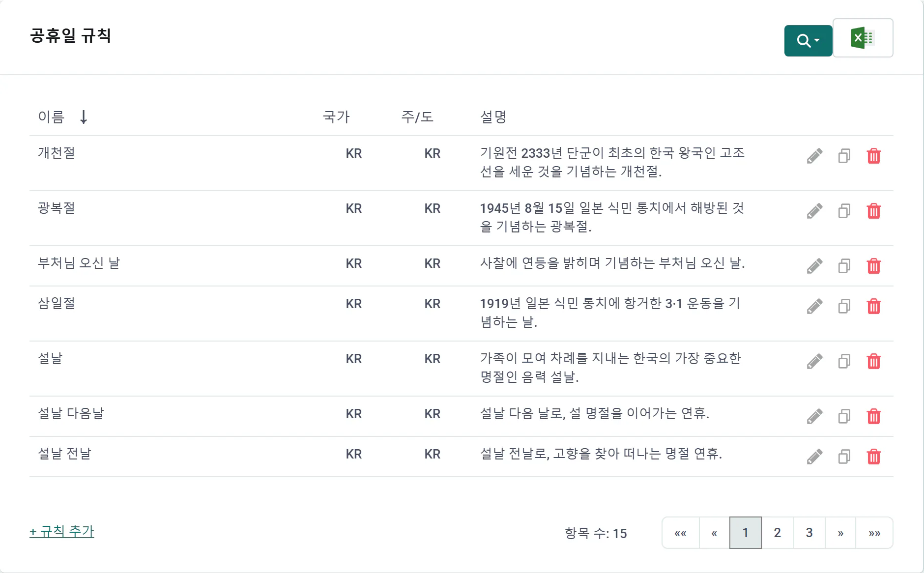Go to page 3
The width and height of the screenshot is (924, 573).
809,533
